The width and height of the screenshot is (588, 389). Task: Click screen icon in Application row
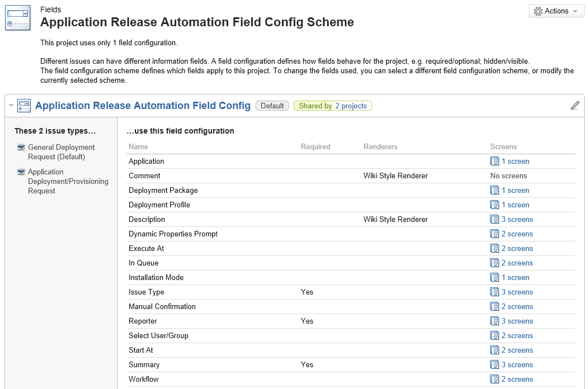pyautogui.click(x=494, y=161)
